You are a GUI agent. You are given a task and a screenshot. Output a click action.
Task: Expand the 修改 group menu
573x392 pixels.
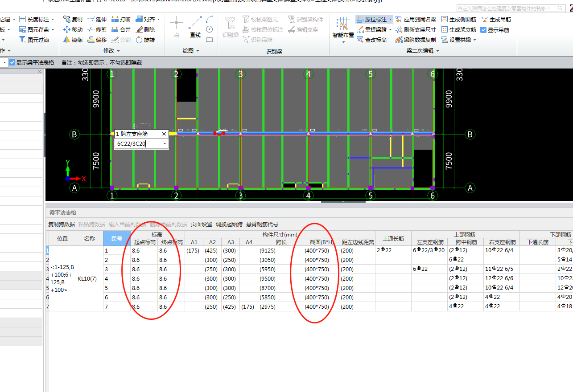tap(112, 51)
